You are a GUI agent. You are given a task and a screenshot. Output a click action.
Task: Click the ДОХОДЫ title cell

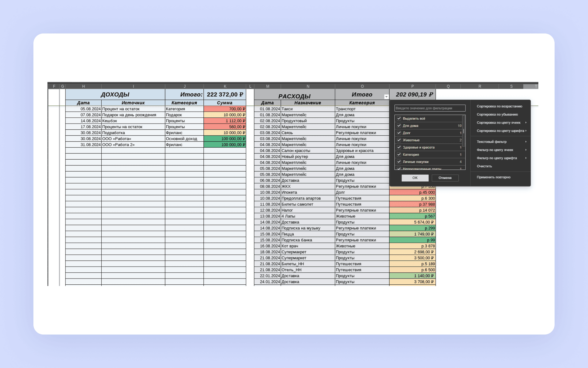115,94
